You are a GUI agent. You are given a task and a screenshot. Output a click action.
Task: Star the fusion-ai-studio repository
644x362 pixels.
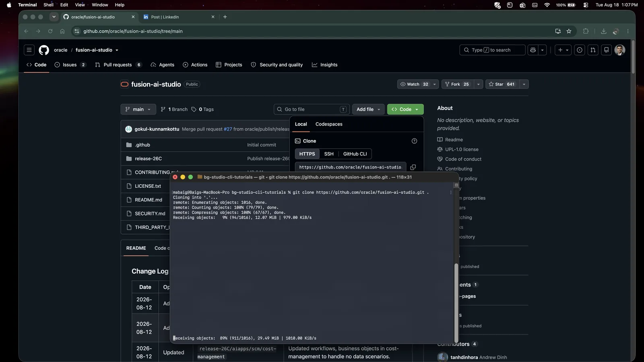[x=502, y=84]
